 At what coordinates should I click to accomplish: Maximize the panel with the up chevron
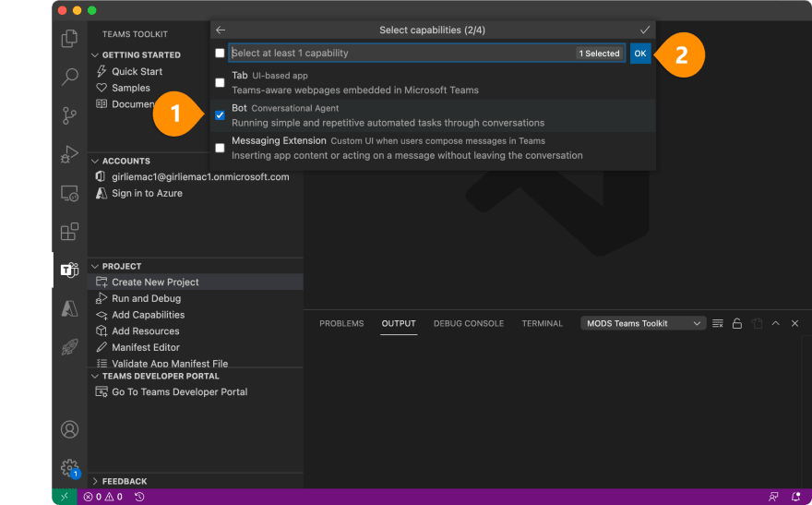(776, 323)
